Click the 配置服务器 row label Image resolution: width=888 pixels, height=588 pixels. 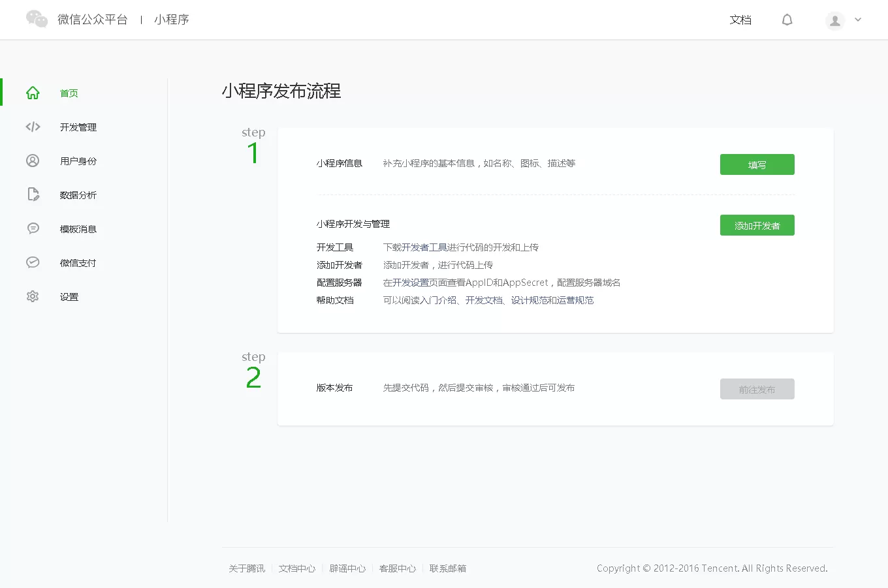pos(340,283)
